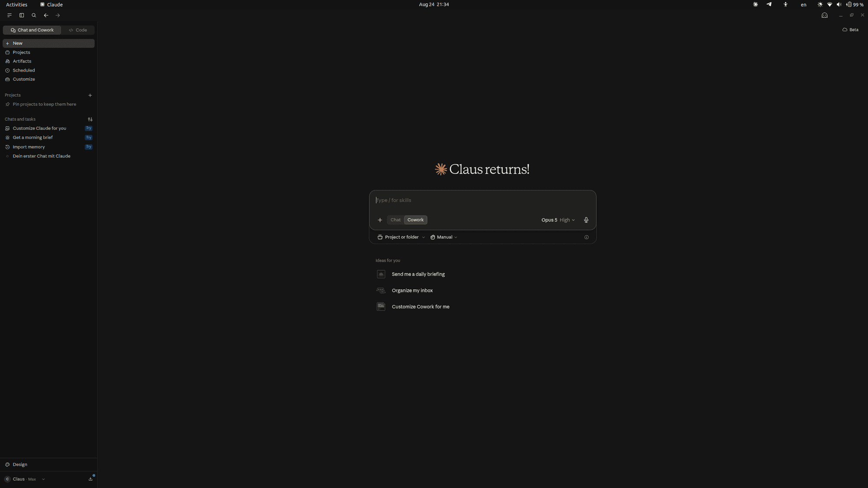
Task: Click the Claude app menu in top bar
Action: [x=51, y=4]
